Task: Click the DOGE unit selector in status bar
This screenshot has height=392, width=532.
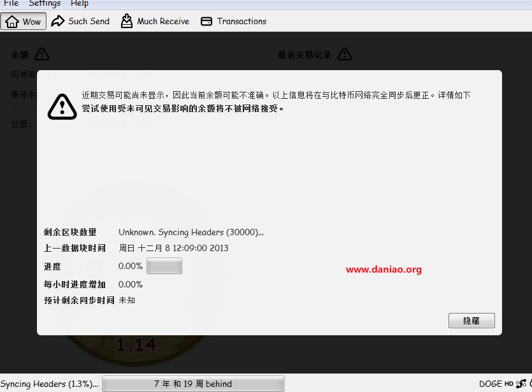Action: pos(491,384)
